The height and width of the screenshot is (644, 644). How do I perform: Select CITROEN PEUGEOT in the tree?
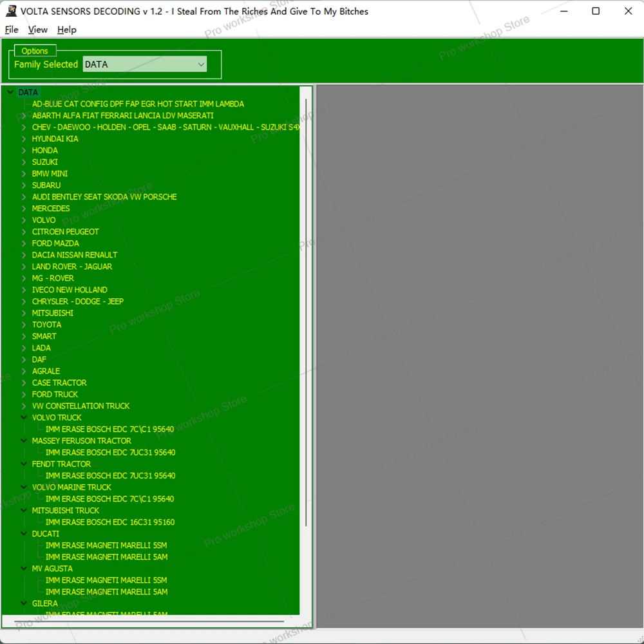(x=65, y=232)
